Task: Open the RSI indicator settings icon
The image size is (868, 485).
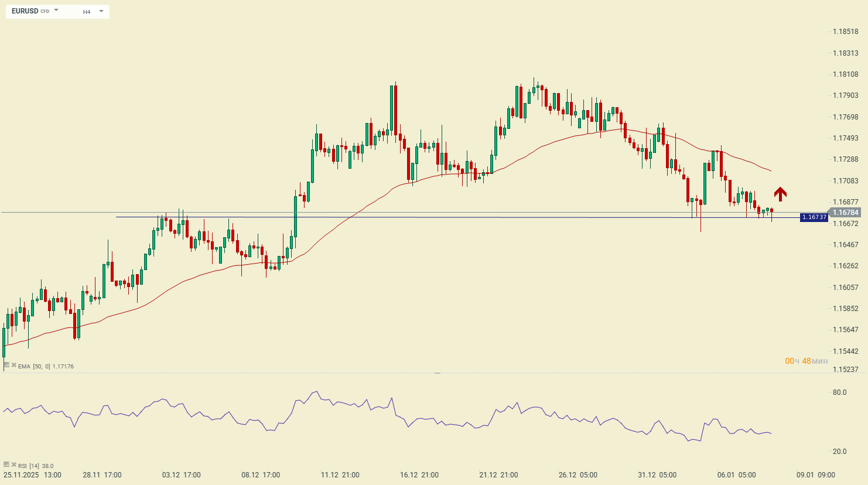Action: 6,464
